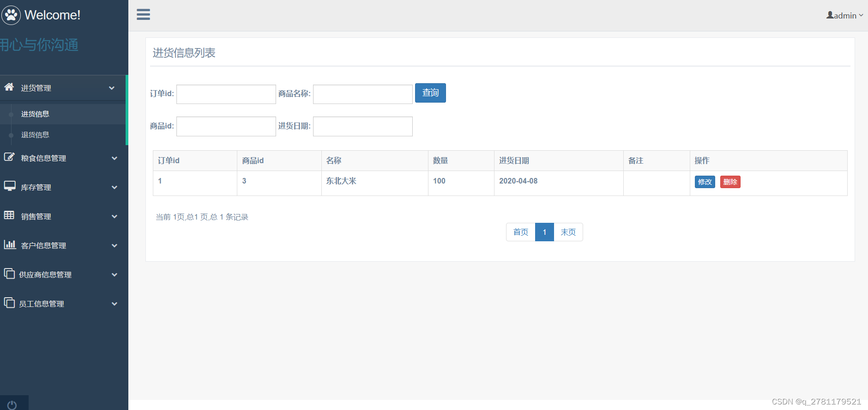Click the 删除 button for 东北大米

pyautogui.click(x=730, y=182)
